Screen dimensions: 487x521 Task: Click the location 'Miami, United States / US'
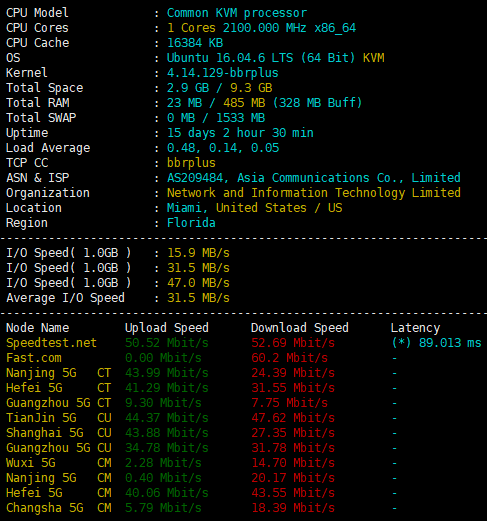coord(255,208)
